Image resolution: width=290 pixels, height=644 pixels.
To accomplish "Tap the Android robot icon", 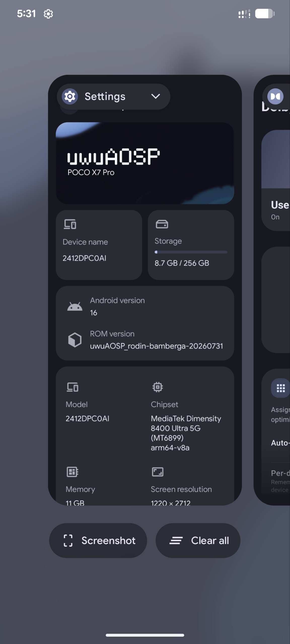I will (x=75, y=306).
